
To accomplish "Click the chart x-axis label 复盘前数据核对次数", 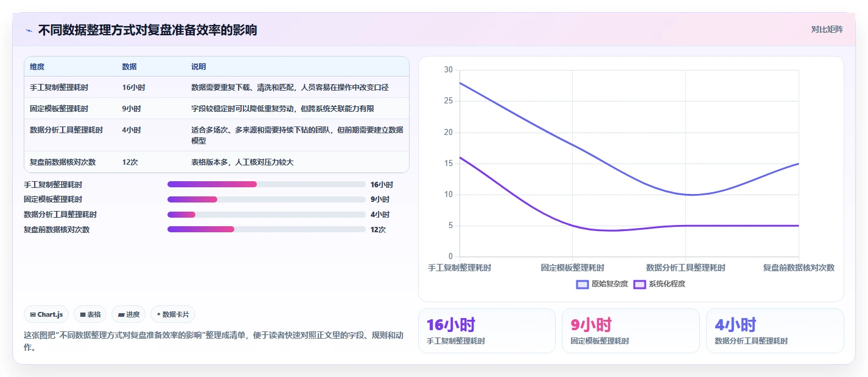I will pos(799,268).
